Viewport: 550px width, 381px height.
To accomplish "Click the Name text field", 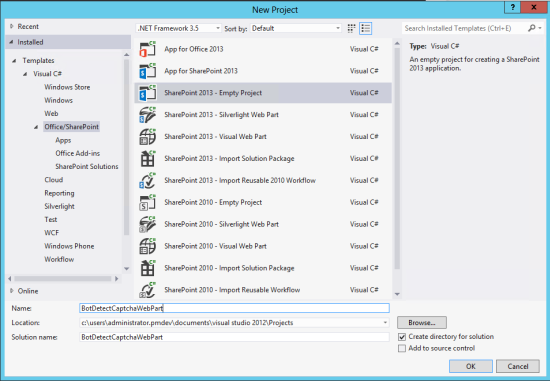I will 234,308.
